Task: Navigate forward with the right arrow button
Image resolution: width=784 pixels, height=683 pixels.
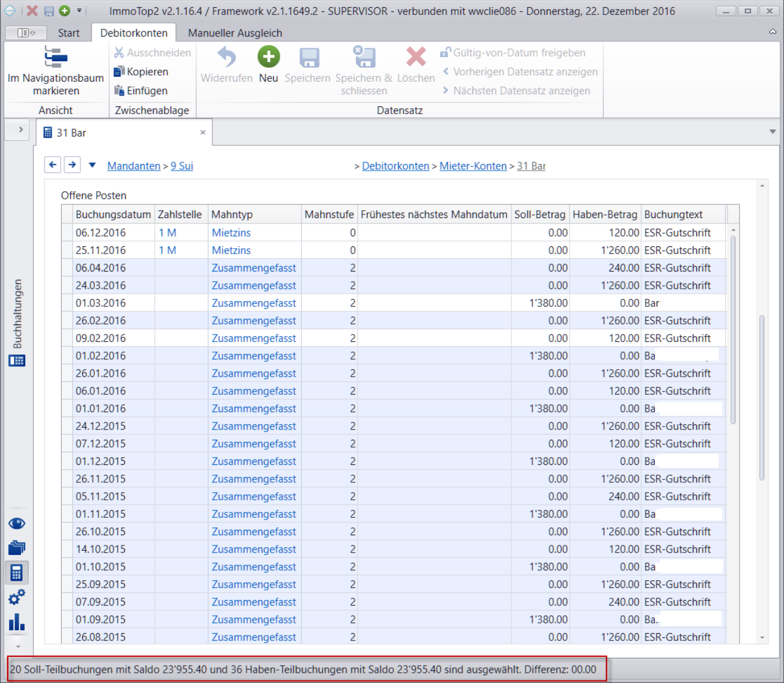Action: click(72, 165)
